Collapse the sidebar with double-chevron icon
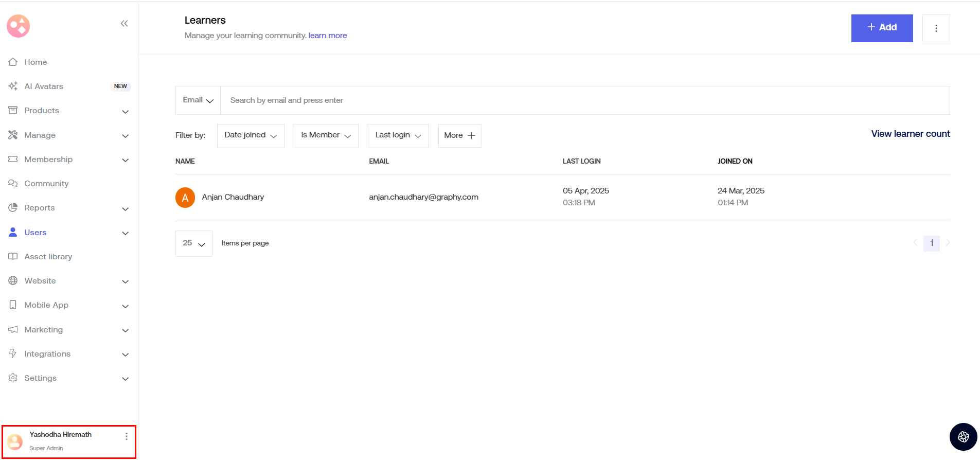The width and height of the screenshot is (980, 460). (124, 24)
